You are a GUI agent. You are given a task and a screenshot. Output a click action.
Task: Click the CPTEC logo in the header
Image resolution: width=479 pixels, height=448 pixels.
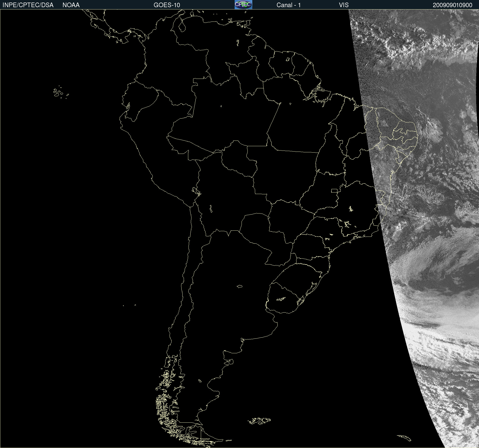[243, 5]
